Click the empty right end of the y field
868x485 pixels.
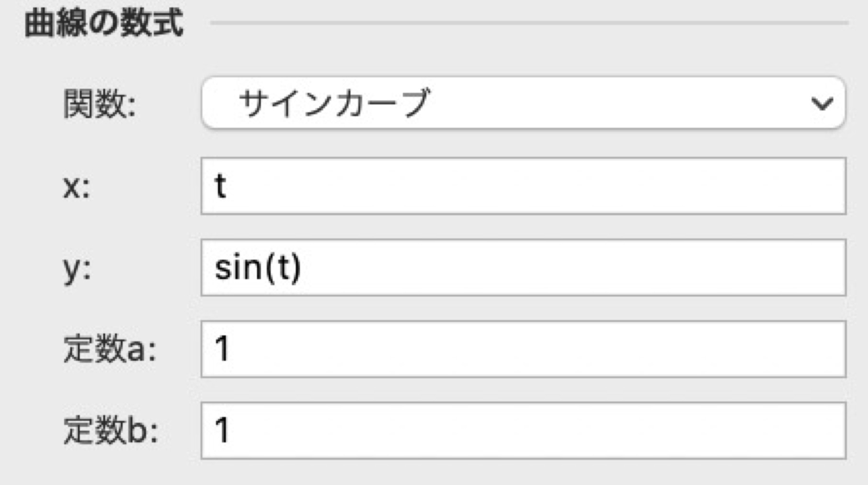(790, 268)
